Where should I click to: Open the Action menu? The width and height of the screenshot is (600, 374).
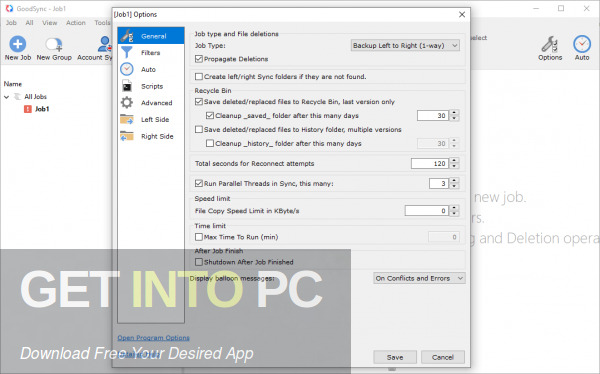pos(76,23)
